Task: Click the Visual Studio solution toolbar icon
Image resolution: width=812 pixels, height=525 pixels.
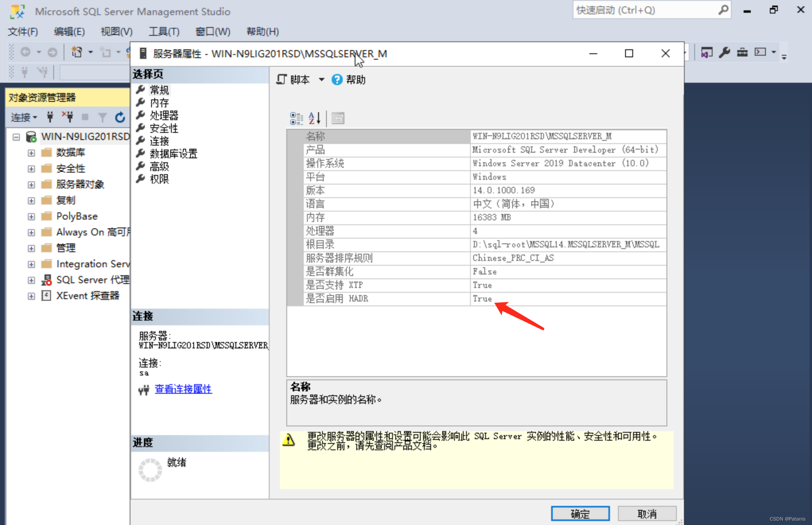Action: [707, 52]
